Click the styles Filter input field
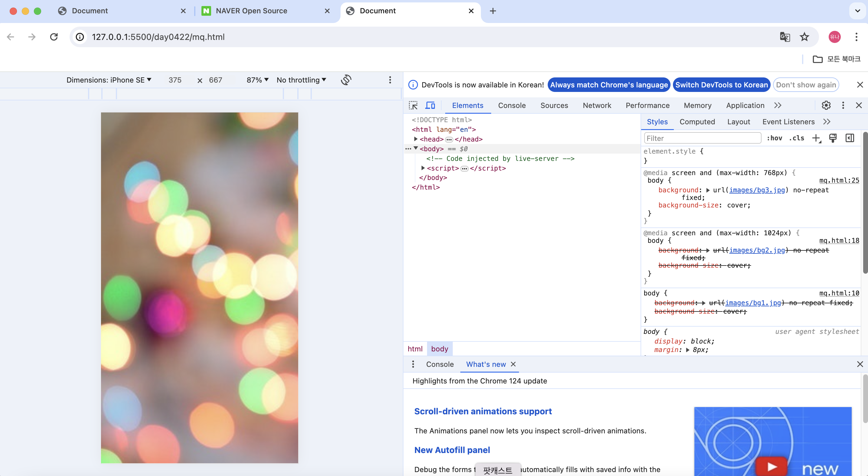 tap(702, 138)
